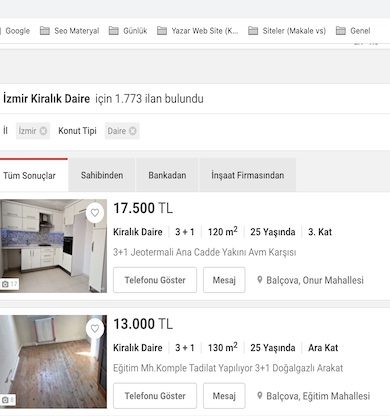Click the 13.000 TL price
The width and height of the screenshot is (390, 416).
(x=143, y=324)
